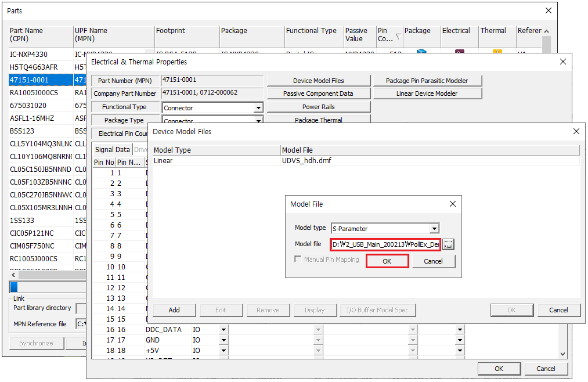The image size is (588, 382).
Task: Click the yellow Thermal icon in first row
Action: [x=497, y=52]
